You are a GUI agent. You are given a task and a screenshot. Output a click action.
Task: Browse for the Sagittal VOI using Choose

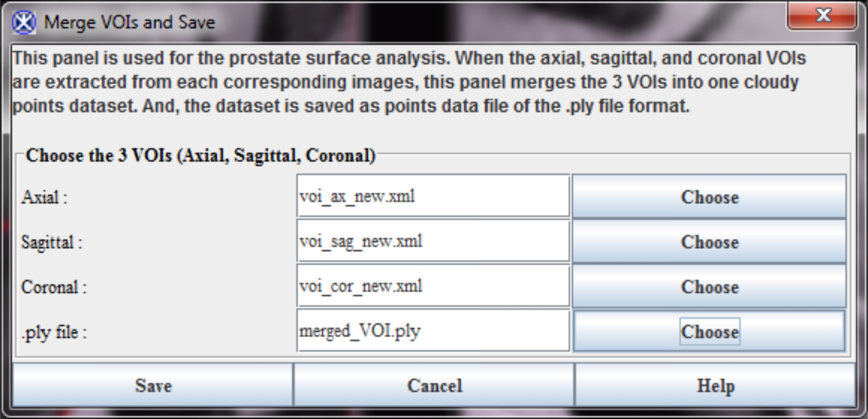pyautogui.click(x=709, y=242)
